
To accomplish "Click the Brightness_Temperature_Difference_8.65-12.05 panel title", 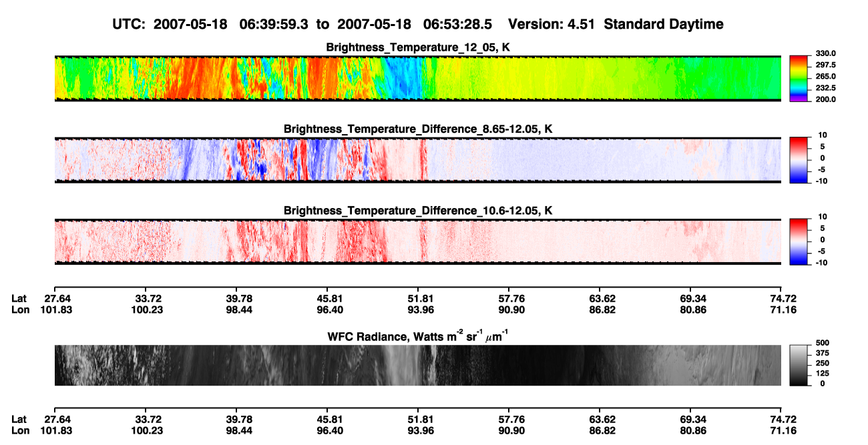I will pos(418,129).
